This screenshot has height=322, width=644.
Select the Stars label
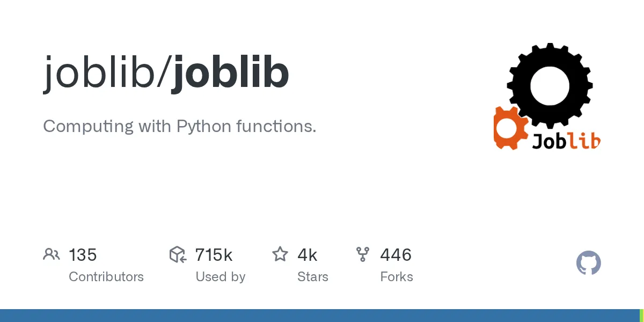(312, 277)
